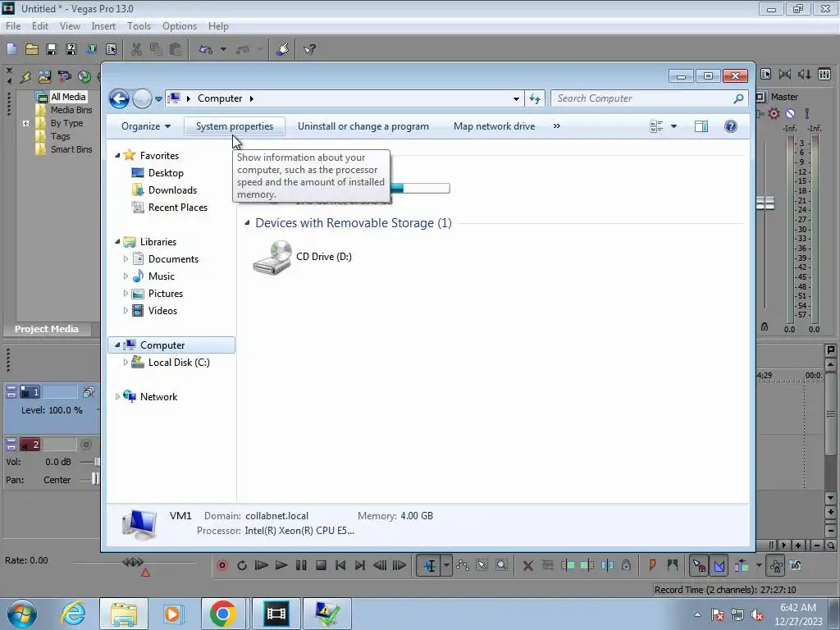This screenshot has width=840, height=630.
Task: Expand the By Type media bin
Action: (x=25, y=123)
